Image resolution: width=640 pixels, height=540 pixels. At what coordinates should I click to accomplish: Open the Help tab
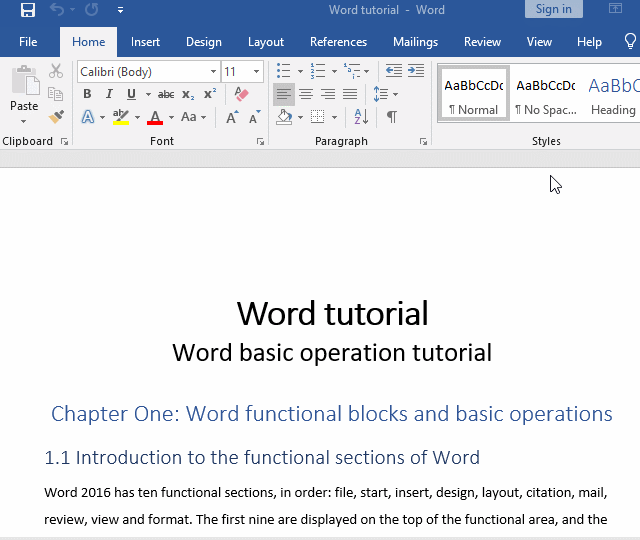coord(589,42)
